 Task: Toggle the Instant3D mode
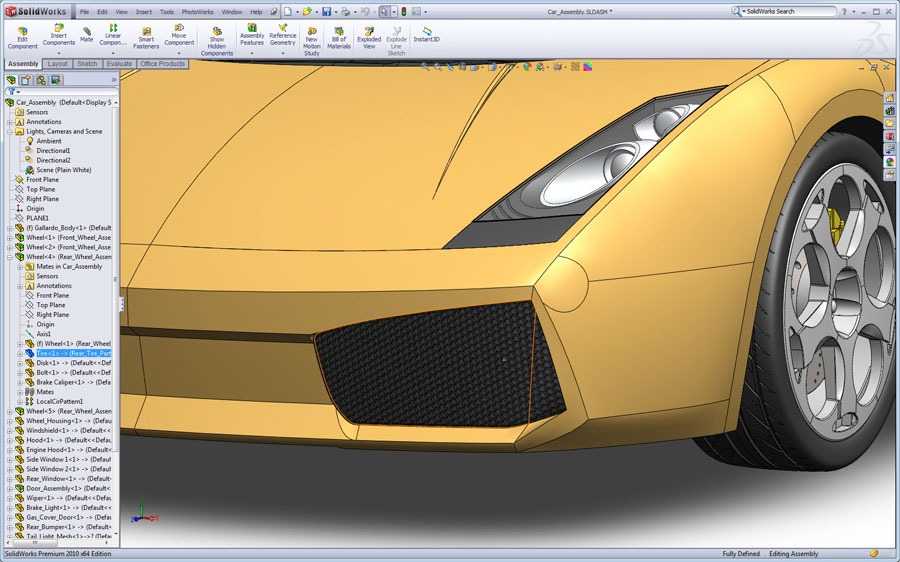point(426,34)
